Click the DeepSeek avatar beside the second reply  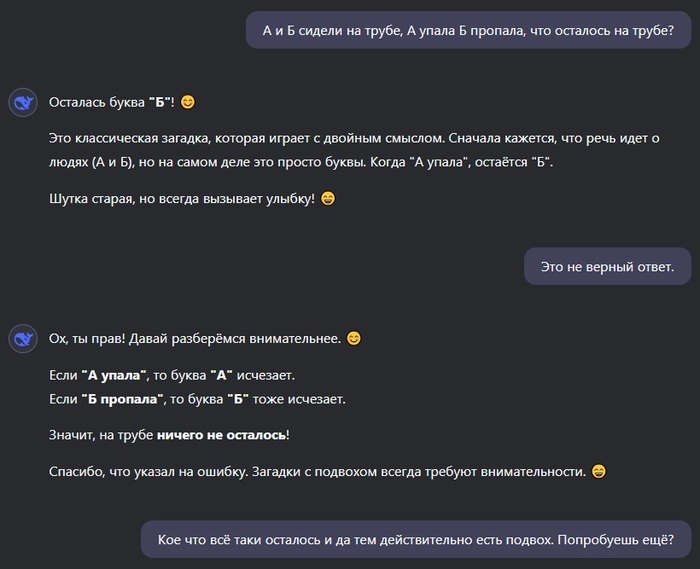coord(23,339)
